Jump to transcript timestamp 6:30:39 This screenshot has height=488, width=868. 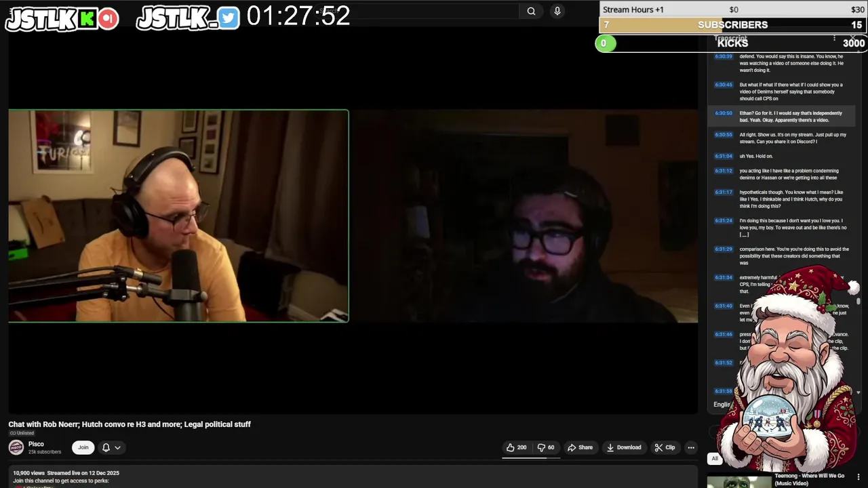(x=724, y=56)
